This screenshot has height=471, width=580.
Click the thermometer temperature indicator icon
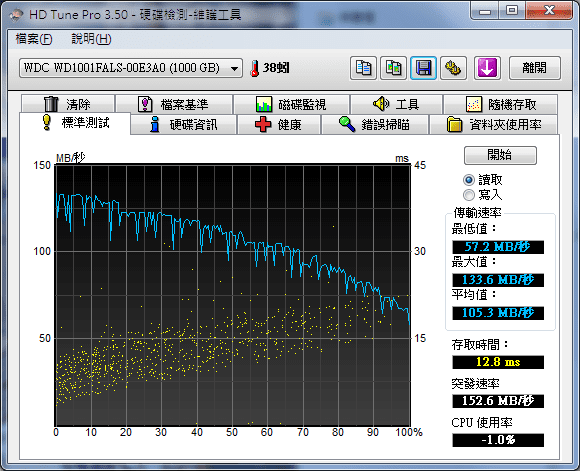coord(254,68)
